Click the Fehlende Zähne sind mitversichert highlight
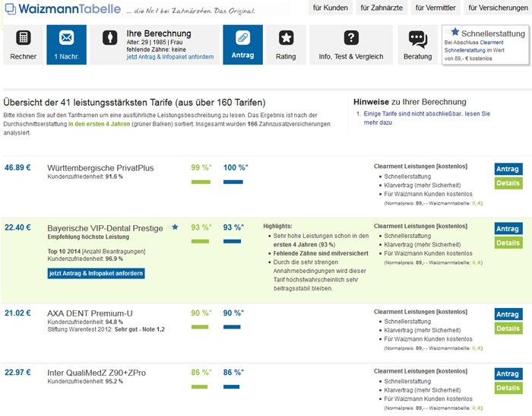This screenshot has width=532, height=416. point(321,253)
